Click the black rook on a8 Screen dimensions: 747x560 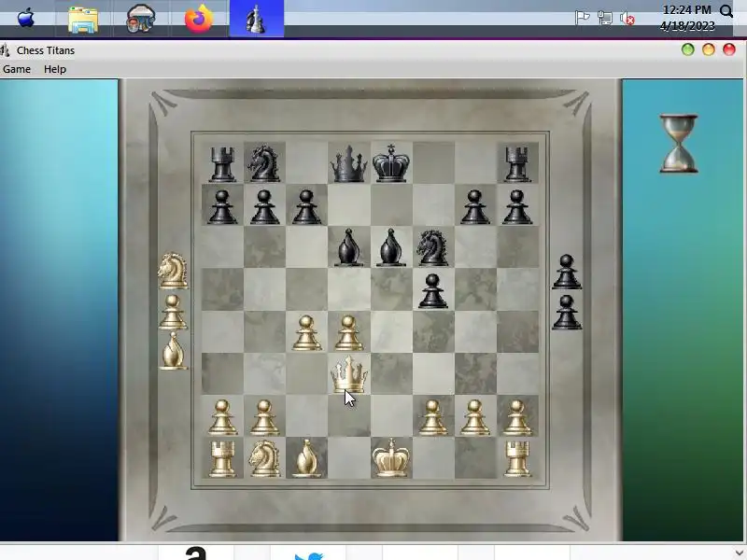(222, 164)
